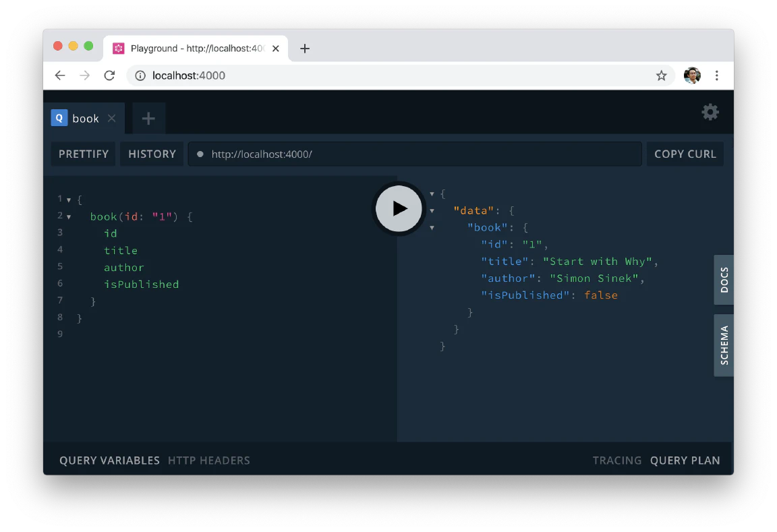Collapse the book(id) block on line 2

(69, 217)
